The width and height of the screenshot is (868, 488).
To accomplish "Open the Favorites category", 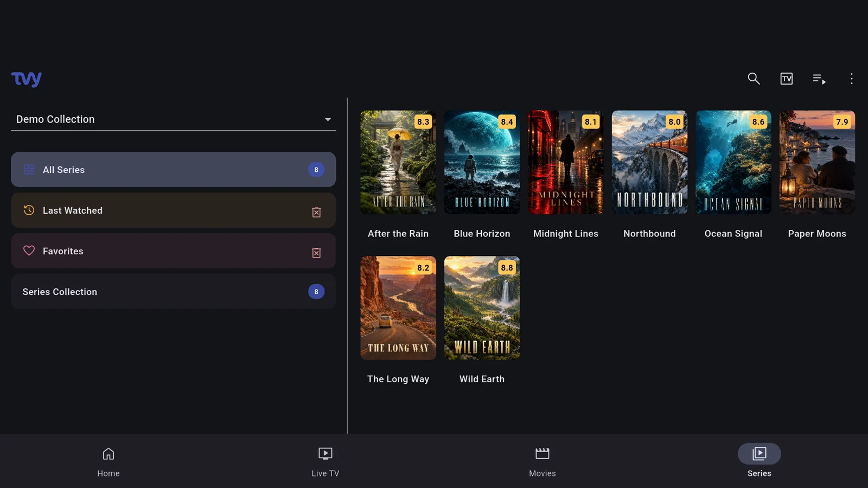I will [x=173, y=251].
